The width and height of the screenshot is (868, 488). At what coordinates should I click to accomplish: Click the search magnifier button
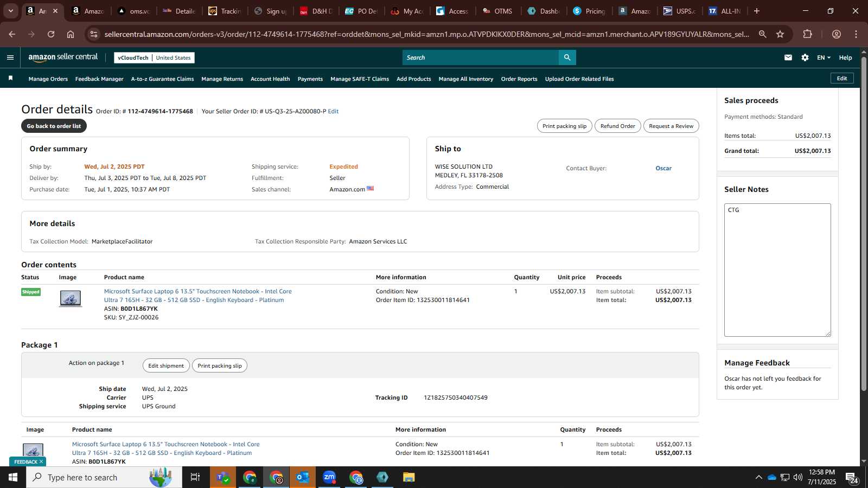[x=567, y=57]
